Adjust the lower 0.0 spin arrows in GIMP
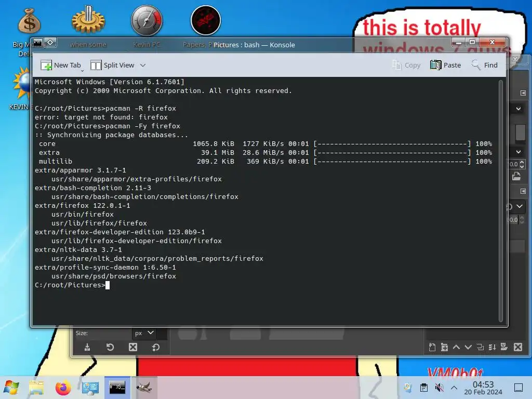Image resolution: width=532 pixels, height=399 pixels. (522, 220)
